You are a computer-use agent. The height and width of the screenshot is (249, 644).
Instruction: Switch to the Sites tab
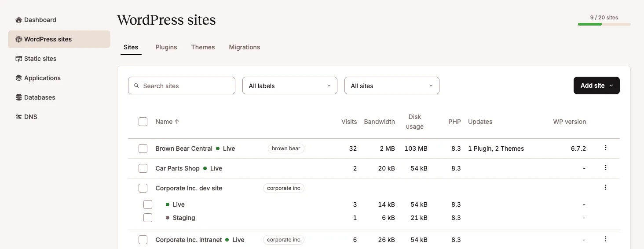pyautogui.click(x=131, y=47)
